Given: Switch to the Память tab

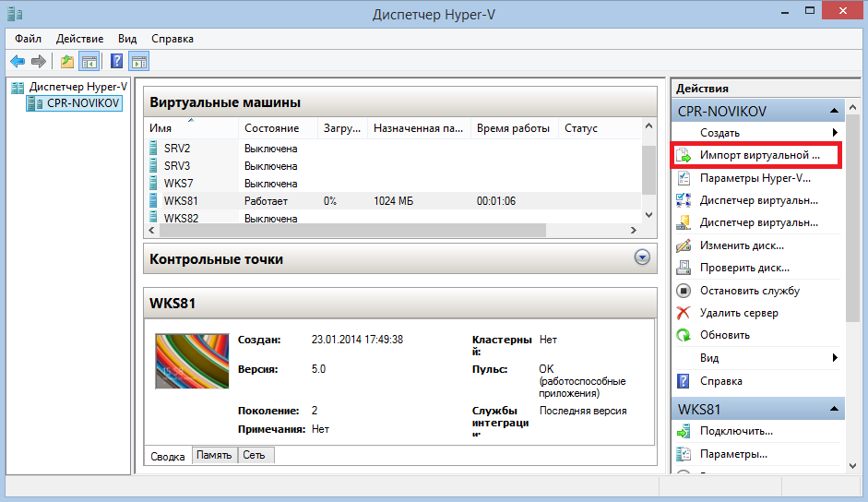Looking at the screenshot, I should 214,456.
